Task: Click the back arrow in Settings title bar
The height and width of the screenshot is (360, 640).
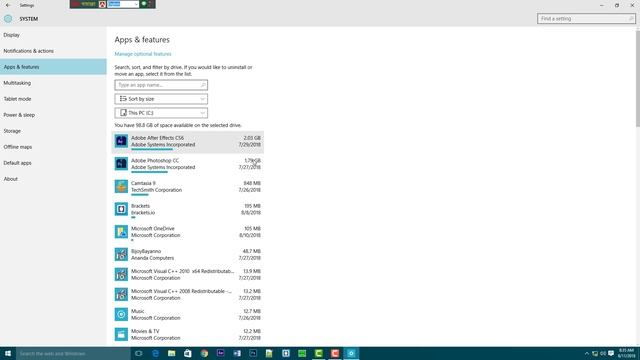Action: pos(8,5)
